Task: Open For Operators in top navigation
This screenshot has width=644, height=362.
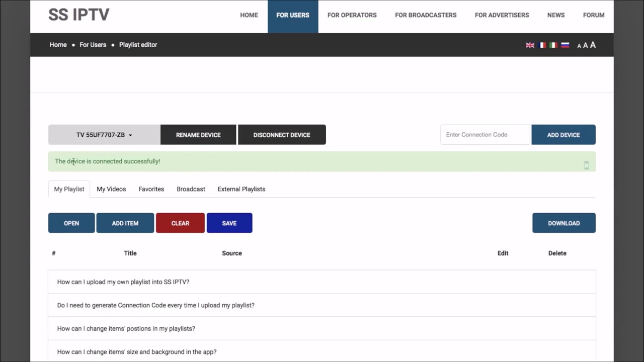Action: click(x=352, y=15)
